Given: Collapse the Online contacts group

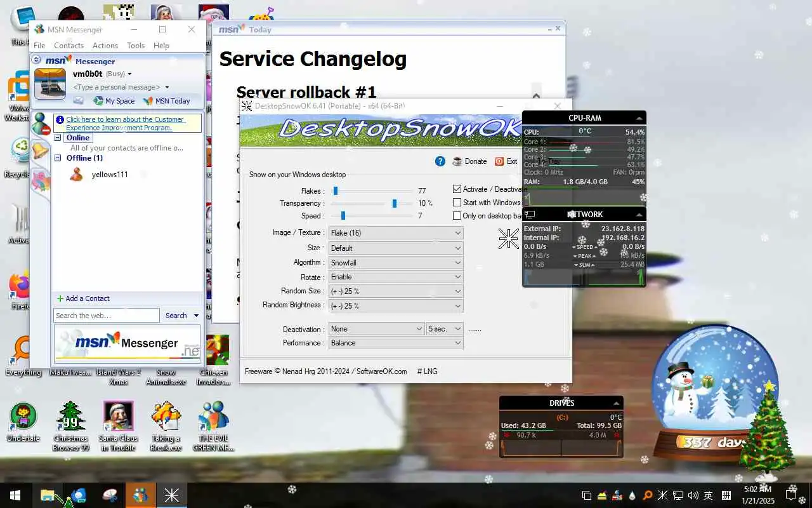Looking at the screenshot, I should [58, 138].
